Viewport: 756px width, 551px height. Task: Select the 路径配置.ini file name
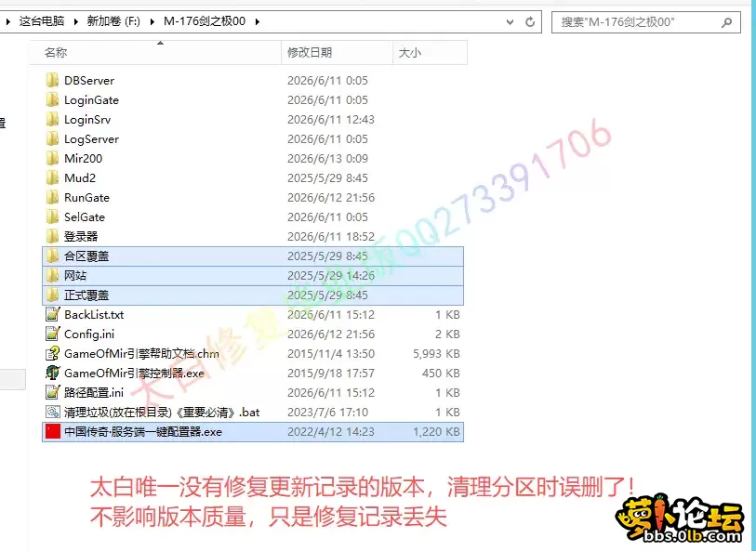click(94, 392)
